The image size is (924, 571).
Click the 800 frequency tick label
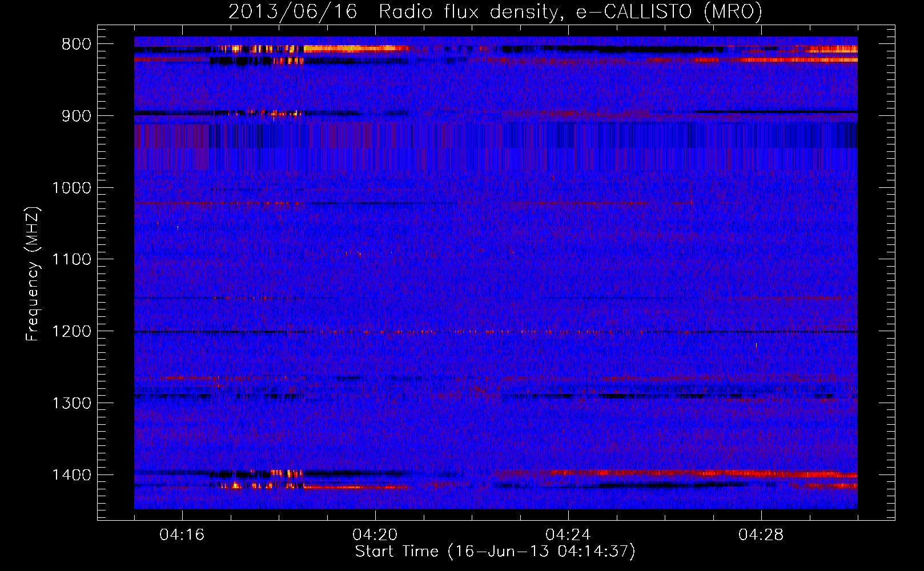click(77, 45)
